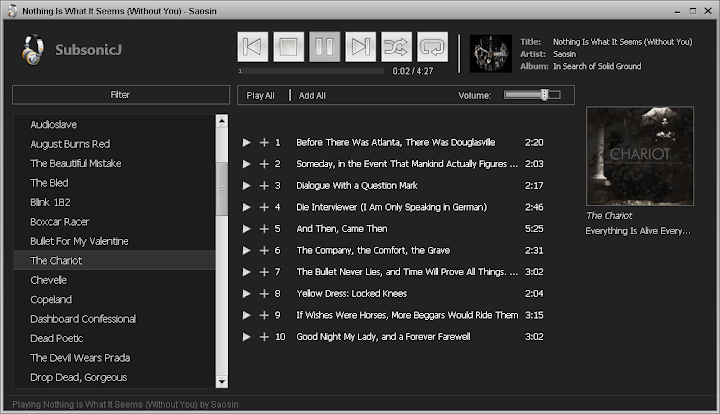
Task: Play track 7 The Bullet Never Lies
Action: click(247, 272)
